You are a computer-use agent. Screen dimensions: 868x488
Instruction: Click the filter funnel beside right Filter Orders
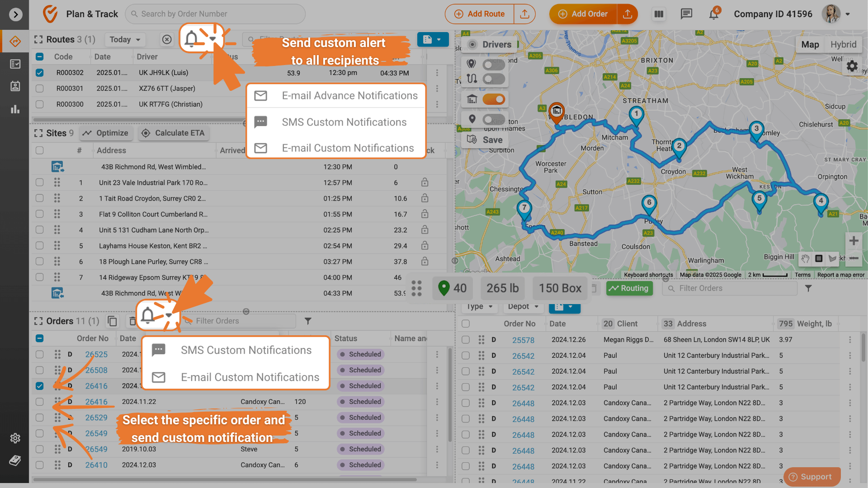coord(808,288)
